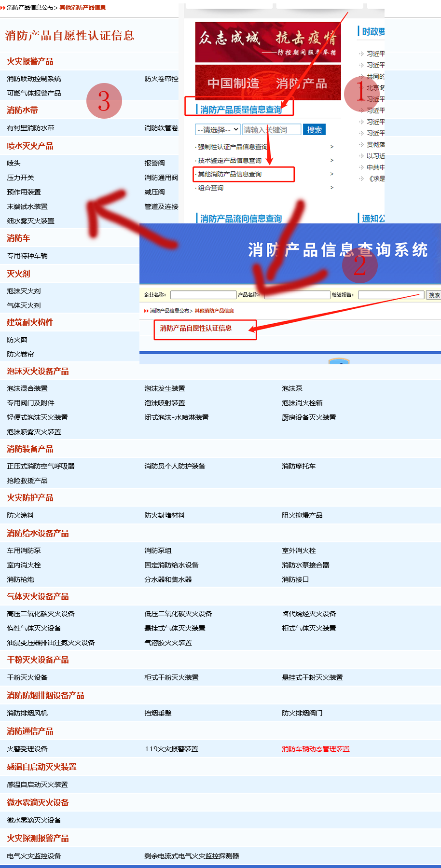441x868 pixels.
Task: Click the 企业名称 input field
Action: [x=203, y=295]
